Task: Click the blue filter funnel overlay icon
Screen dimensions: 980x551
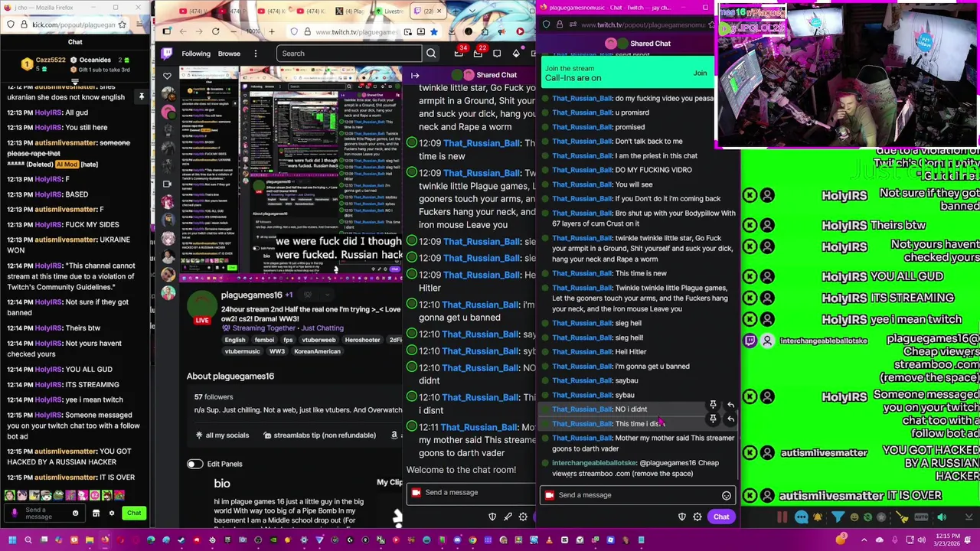Action: (838, 517)
